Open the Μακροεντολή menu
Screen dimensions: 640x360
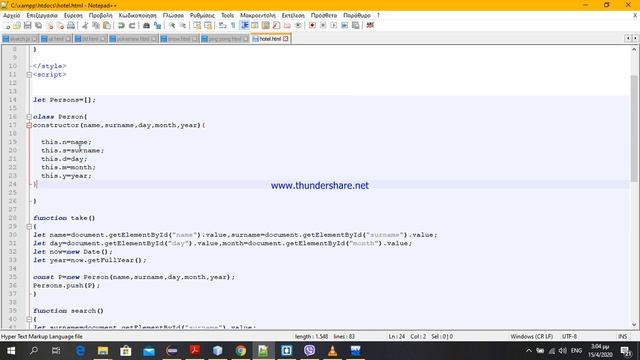tap(258, 16)
